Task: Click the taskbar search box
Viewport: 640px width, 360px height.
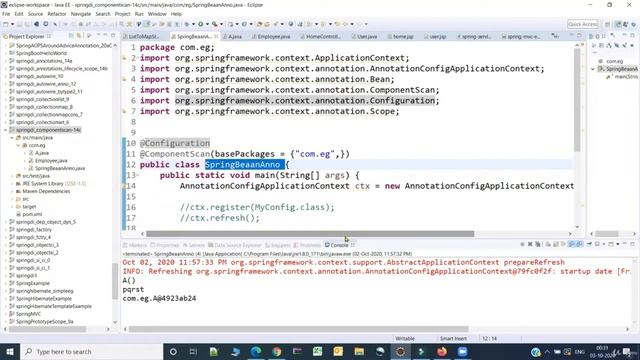Action: [x=92, y=351]
